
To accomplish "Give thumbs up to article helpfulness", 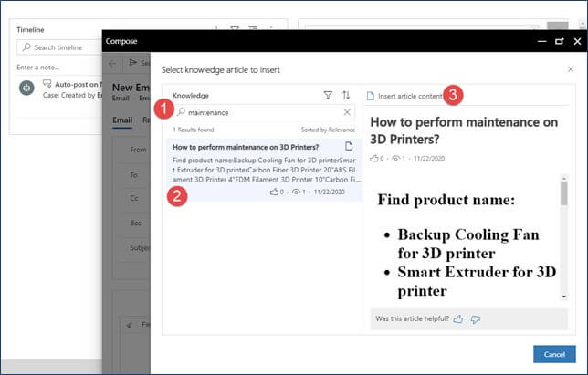I will tap(457, 318).
